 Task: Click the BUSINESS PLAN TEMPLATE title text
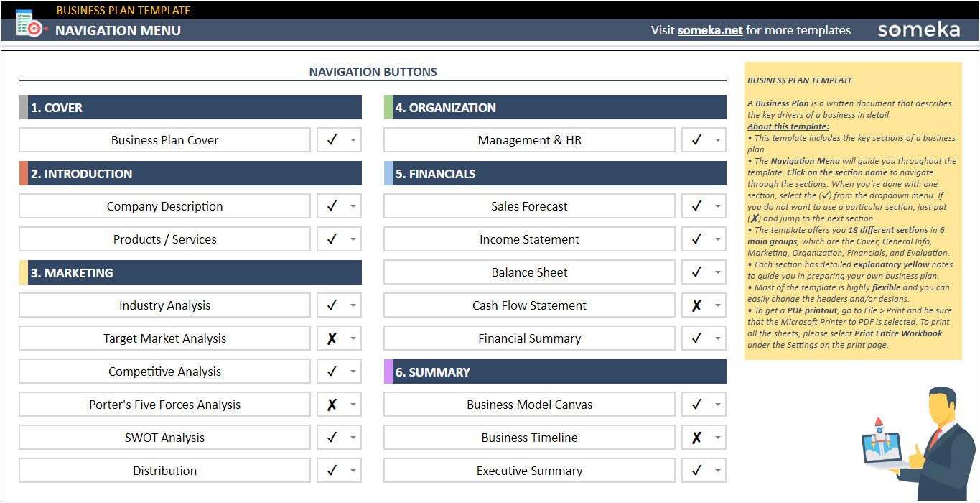(123, 10)
